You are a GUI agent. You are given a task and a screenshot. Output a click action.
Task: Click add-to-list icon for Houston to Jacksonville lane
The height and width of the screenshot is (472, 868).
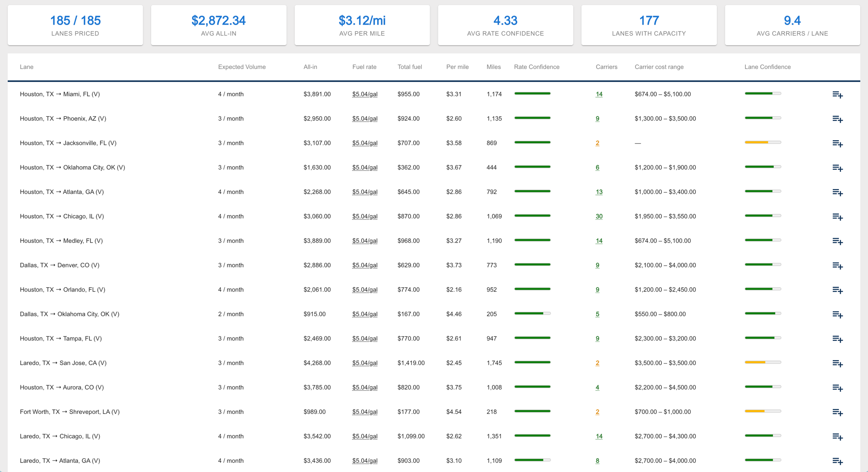(x=838, y=144)
